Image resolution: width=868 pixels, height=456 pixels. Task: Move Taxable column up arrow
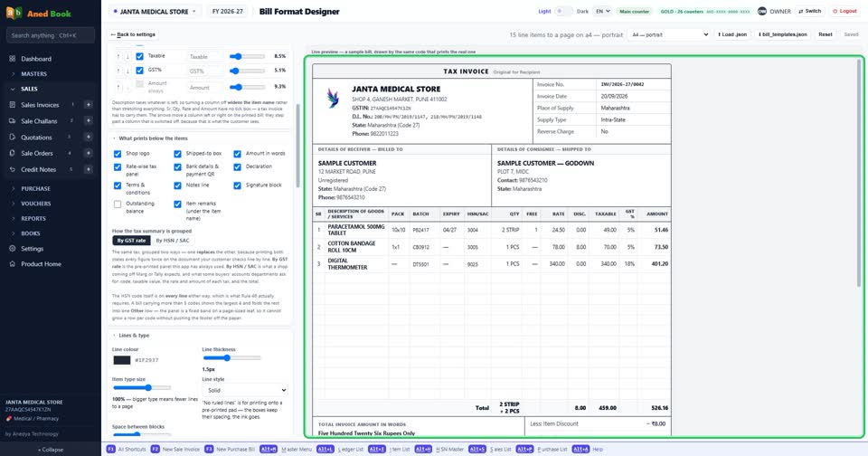[x=118, y=56]
